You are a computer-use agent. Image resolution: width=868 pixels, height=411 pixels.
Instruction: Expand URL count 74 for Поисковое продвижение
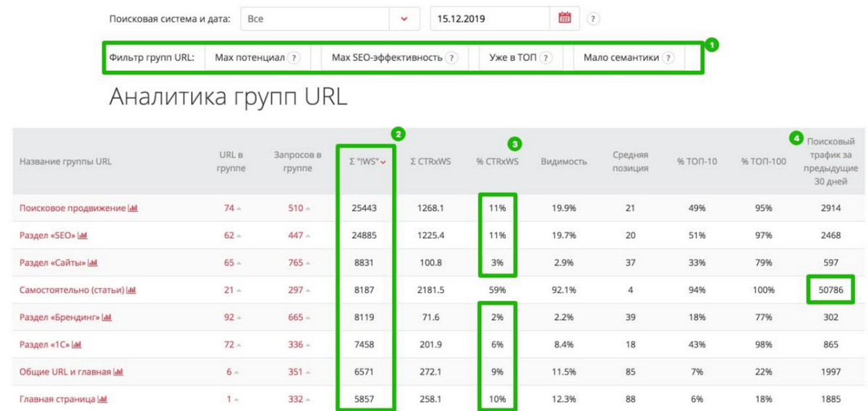point(231,208)
